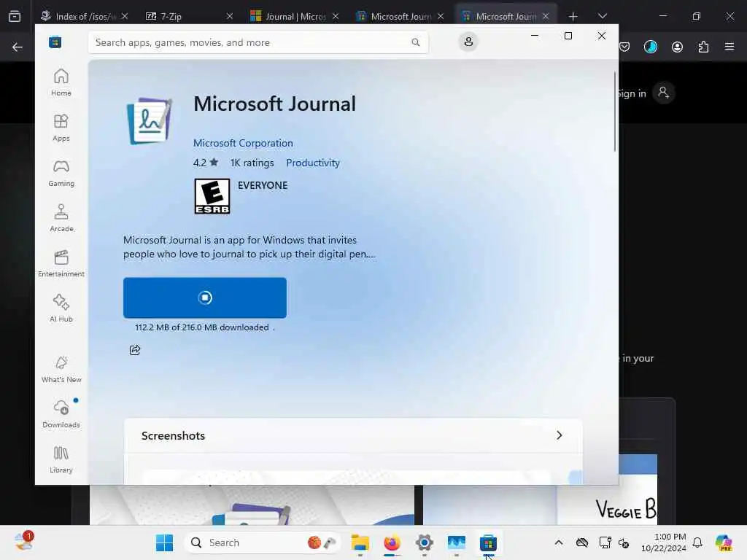Open Gaming section in Store sidebar
The image size is (747, 560).
61,173
